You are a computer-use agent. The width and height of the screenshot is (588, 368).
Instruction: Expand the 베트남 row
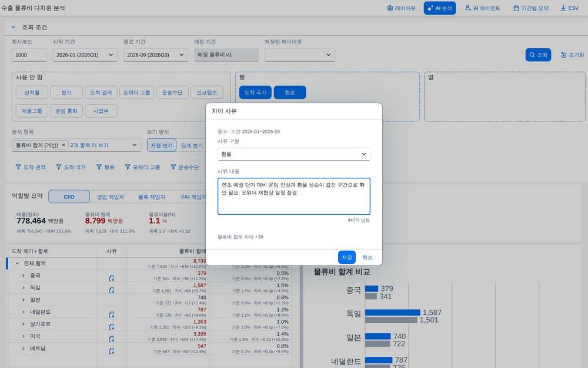coord(24,349)
